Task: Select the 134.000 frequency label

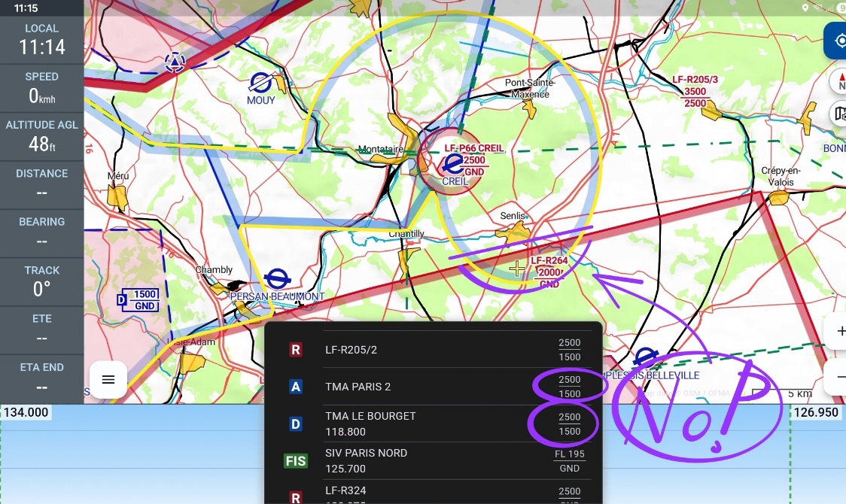Action: coord(26,412)
